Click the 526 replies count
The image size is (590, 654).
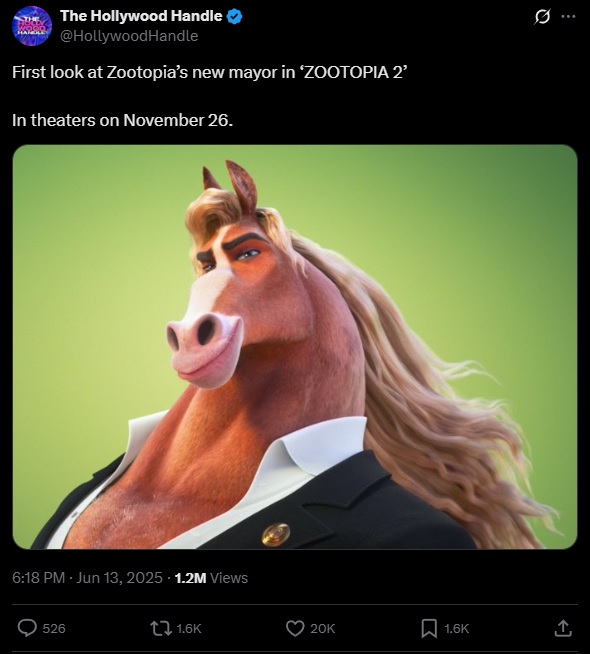pos(54,629)
